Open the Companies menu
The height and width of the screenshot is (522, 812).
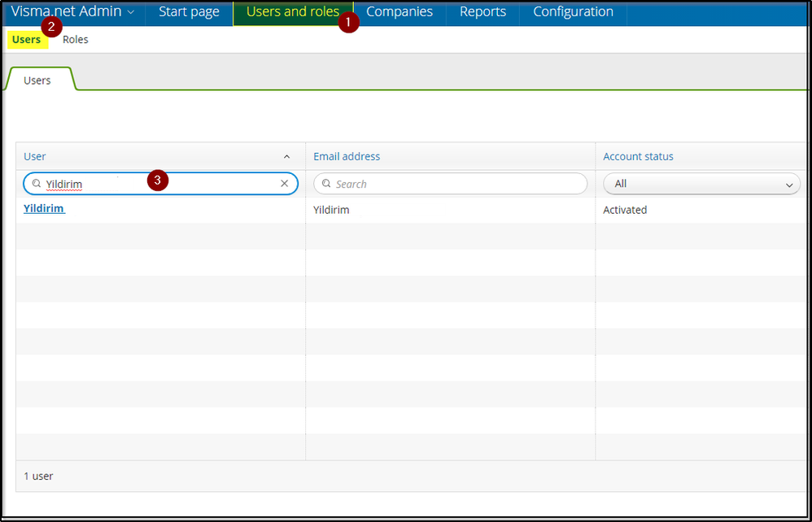click(x=399, y=12)
